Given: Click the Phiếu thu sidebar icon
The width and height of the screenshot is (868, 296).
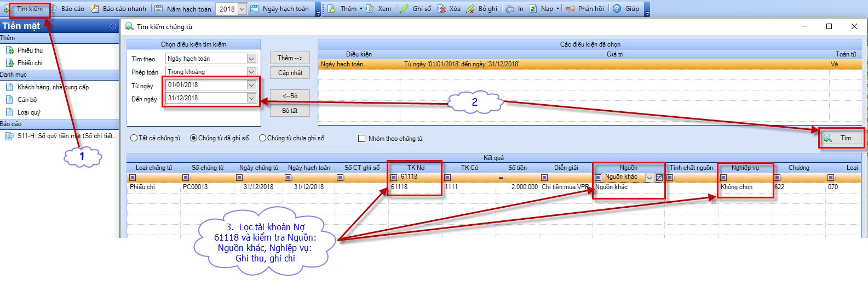Looking at the screenshot, I should click(10, 50).
